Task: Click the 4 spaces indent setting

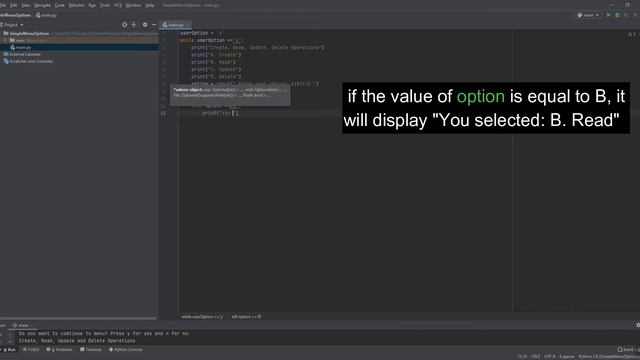Action: [567, 357]
